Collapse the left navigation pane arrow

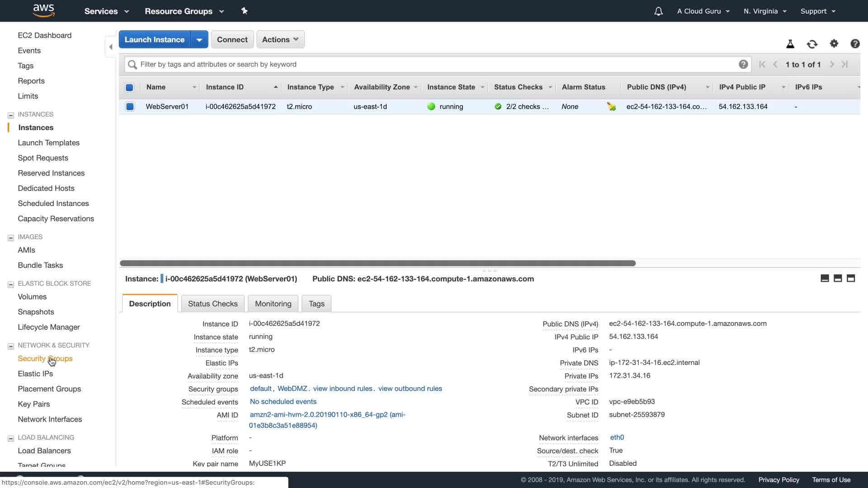tap(111, 47)
